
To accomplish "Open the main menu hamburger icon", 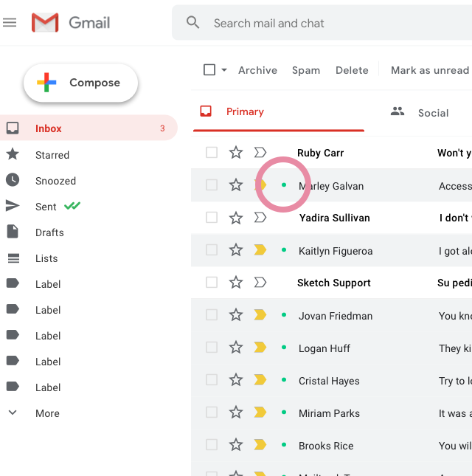I will click(10, 23).
